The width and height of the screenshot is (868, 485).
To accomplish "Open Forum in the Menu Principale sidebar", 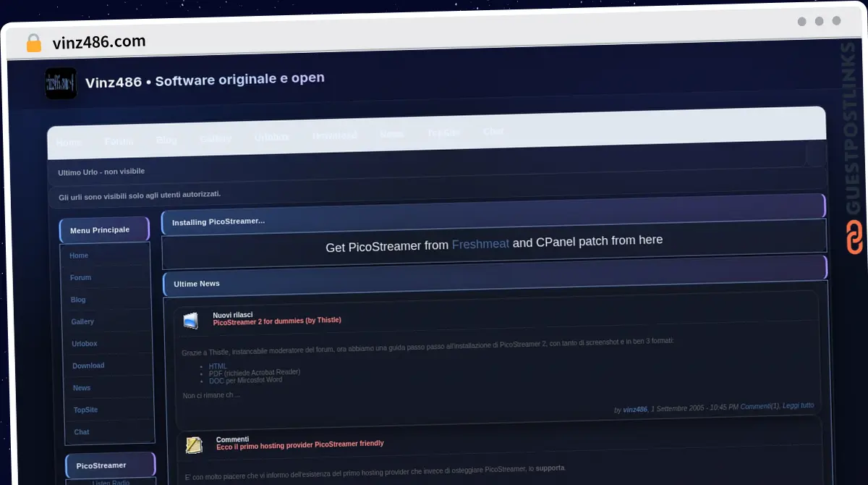I will [x=80, y=277].
